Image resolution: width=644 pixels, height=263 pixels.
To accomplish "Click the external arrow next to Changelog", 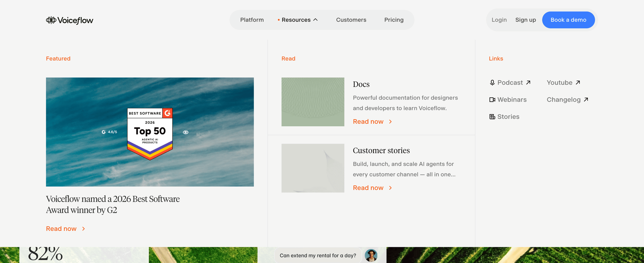I will tap(586, 100).
